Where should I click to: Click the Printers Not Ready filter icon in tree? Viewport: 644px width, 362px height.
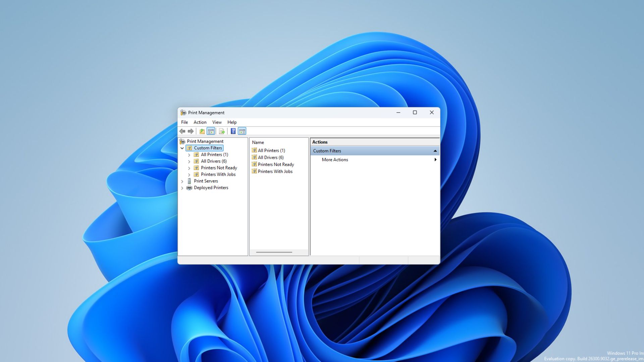click(197, 168)
